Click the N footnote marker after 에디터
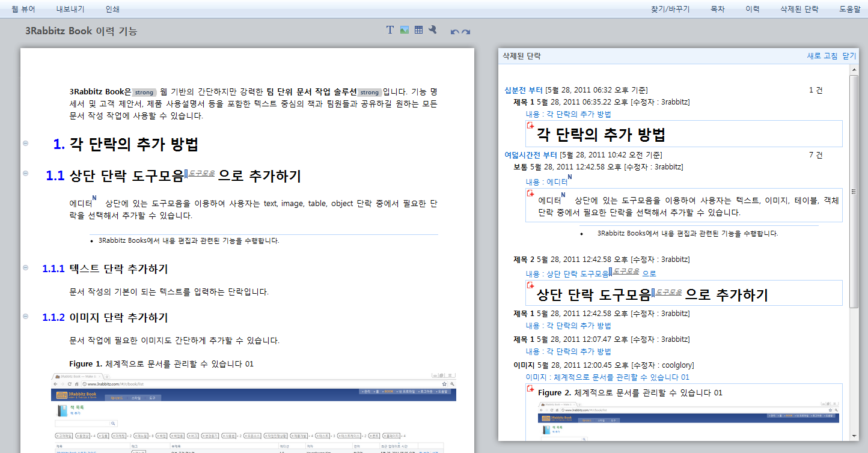868x453 pixels. tap(94, 197)
